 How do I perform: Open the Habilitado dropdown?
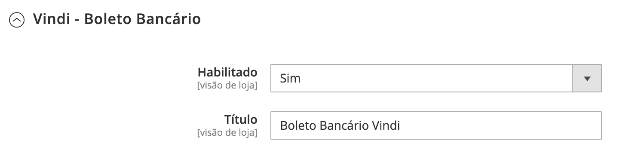(435, 78)
